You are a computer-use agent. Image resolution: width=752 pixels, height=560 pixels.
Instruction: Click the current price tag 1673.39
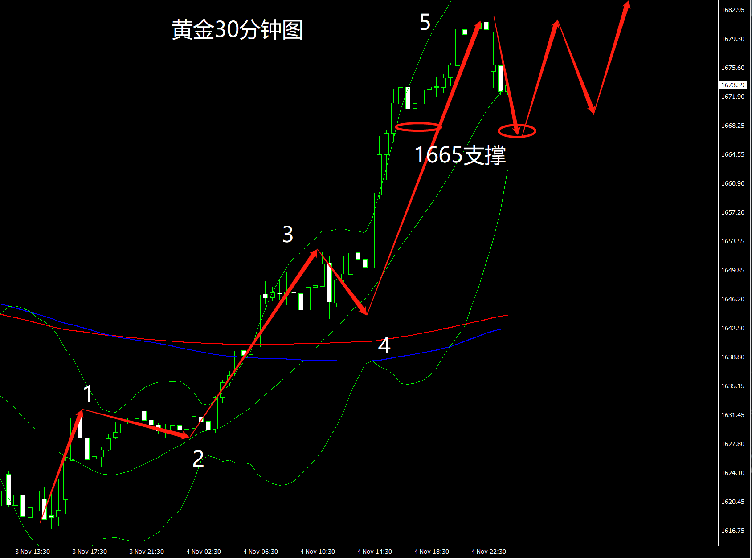point(732,85)
